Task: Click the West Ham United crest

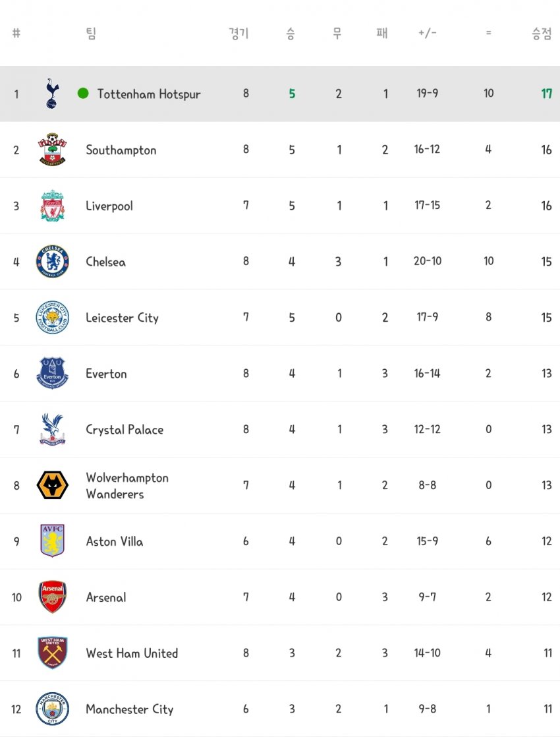Action: [52, 653]
